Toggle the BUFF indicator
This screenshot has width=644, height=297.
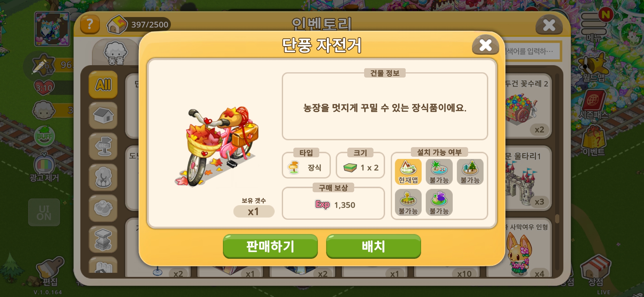[44, 136]
